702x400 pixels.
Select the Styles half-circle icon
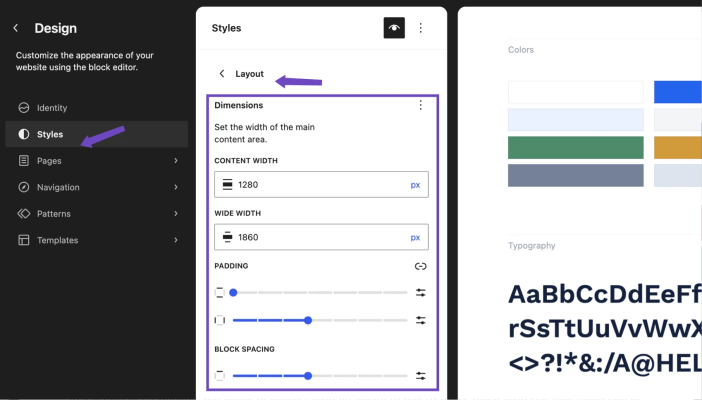tap(24, 134)
